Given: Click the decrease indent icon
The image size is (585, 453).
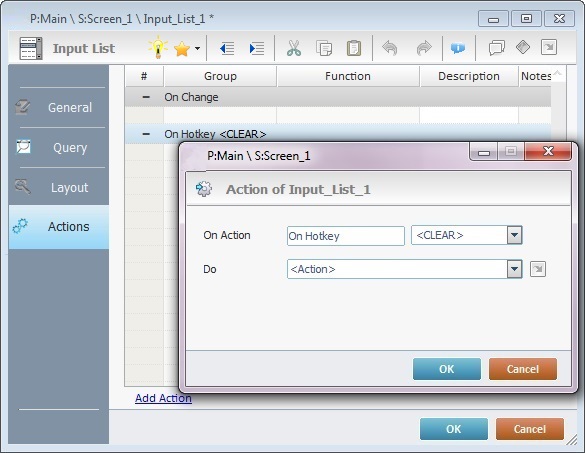Looking at the screenshot, I should tap(227, 49).
